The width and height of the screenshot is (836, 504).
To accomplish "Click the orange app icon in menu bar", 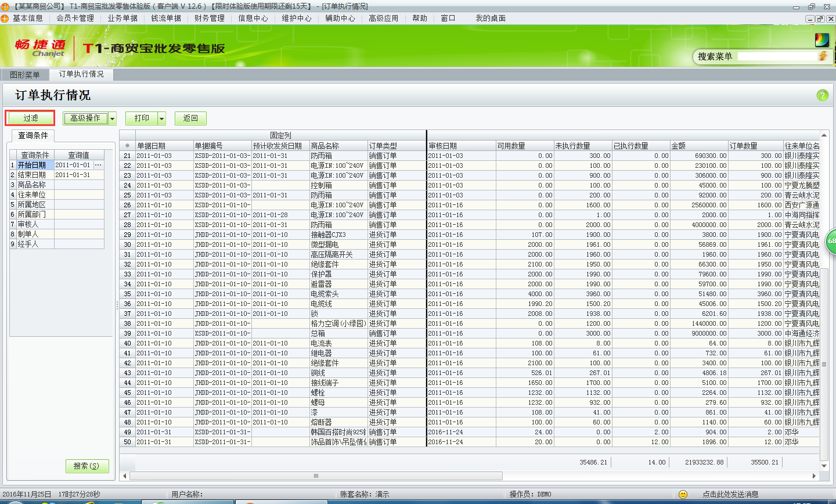I will 5,19.
